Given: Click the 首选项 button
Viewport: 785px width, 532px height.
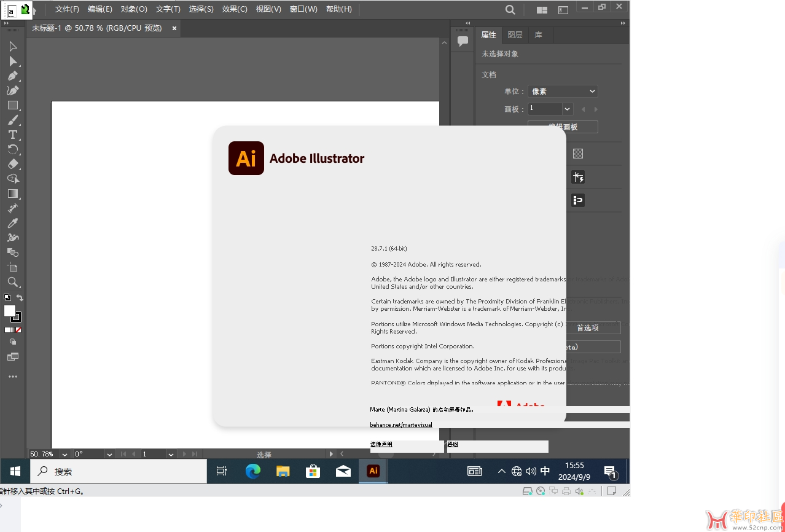Looking at the screenshot, I should point(587,328).
